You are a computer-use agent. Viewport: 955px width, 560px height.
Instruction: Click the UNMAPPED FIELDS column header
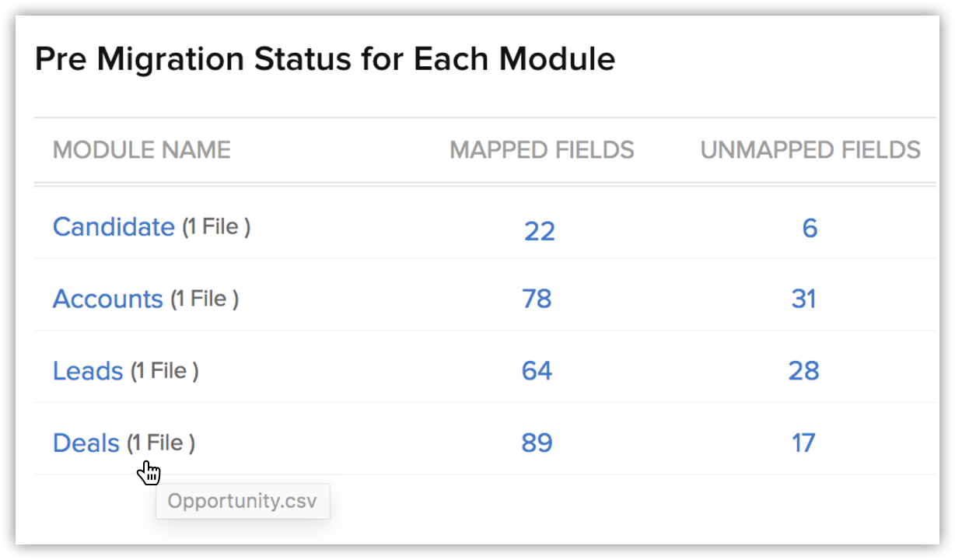(x=810, y=150)
